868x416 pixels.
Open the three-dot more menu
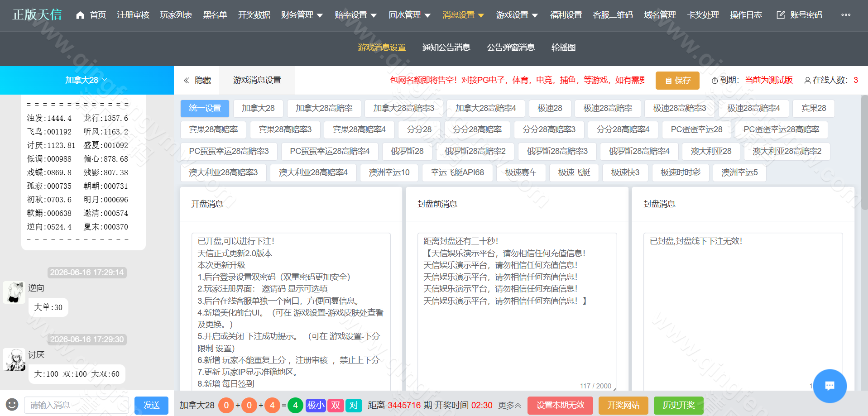coord(846,15)
